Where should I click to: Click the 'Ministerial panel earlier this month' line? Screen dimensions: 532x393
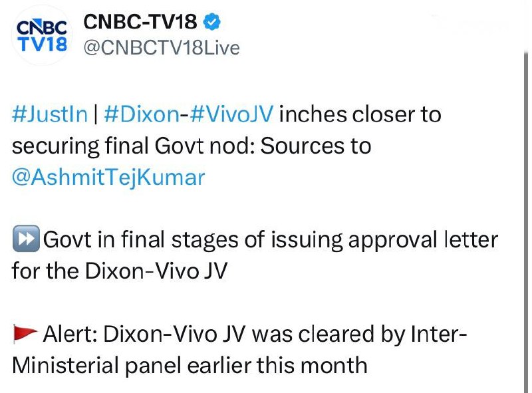point(190,365)
